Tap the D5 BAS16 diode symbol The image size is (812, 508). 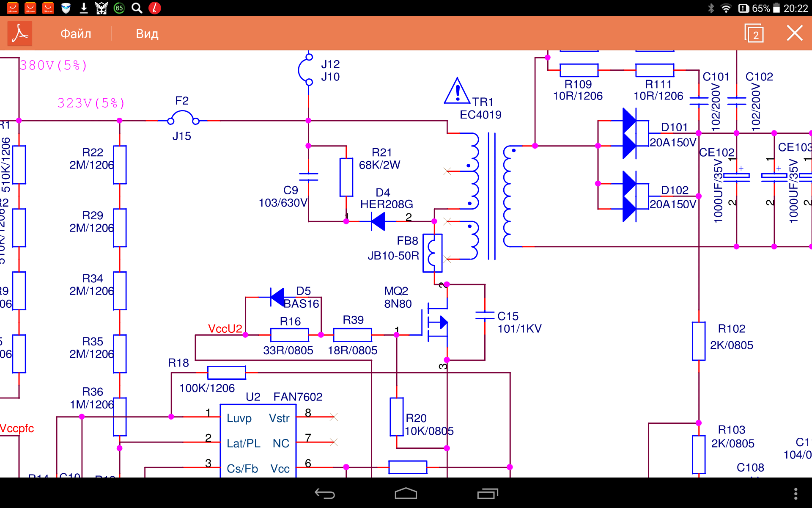(x=277, y=297)
